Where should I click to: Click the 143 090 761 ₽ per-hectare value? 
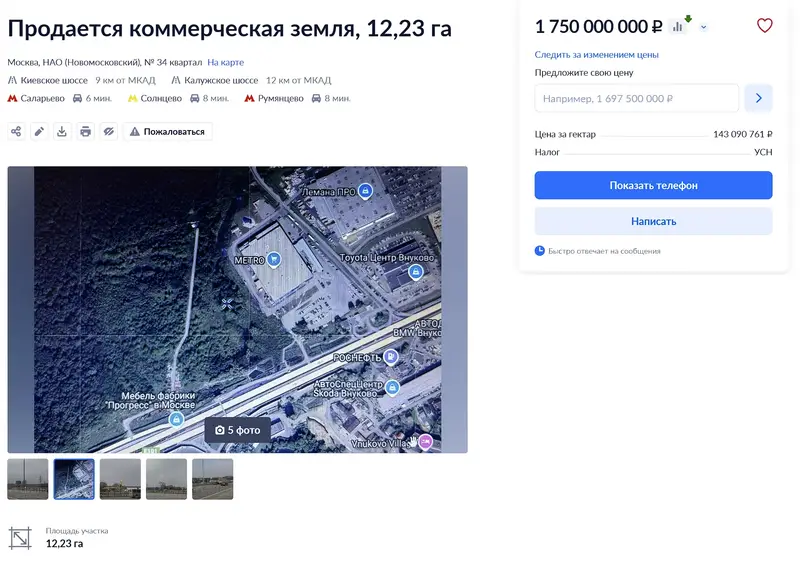742,134
